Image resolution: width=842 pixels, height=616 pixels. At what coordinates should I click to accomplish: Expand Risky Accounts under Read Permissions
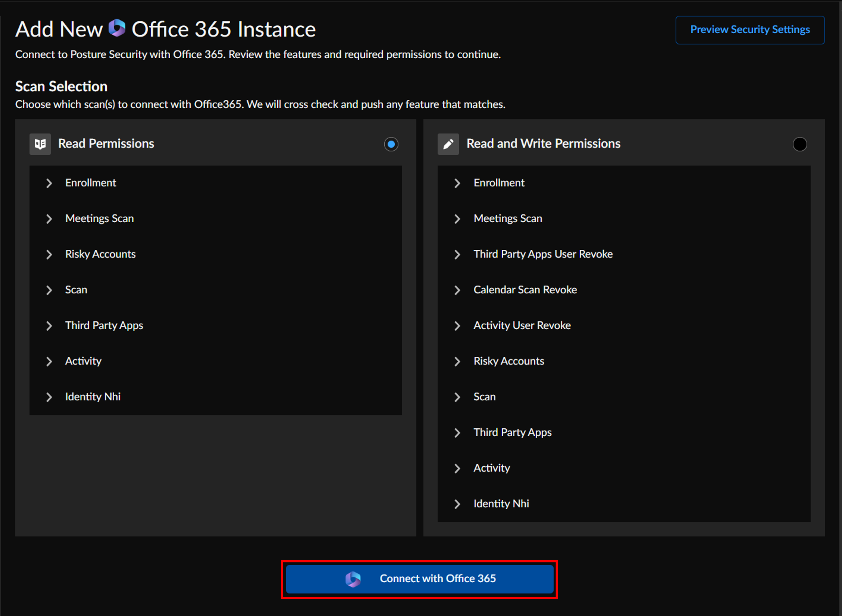(49, 254)
